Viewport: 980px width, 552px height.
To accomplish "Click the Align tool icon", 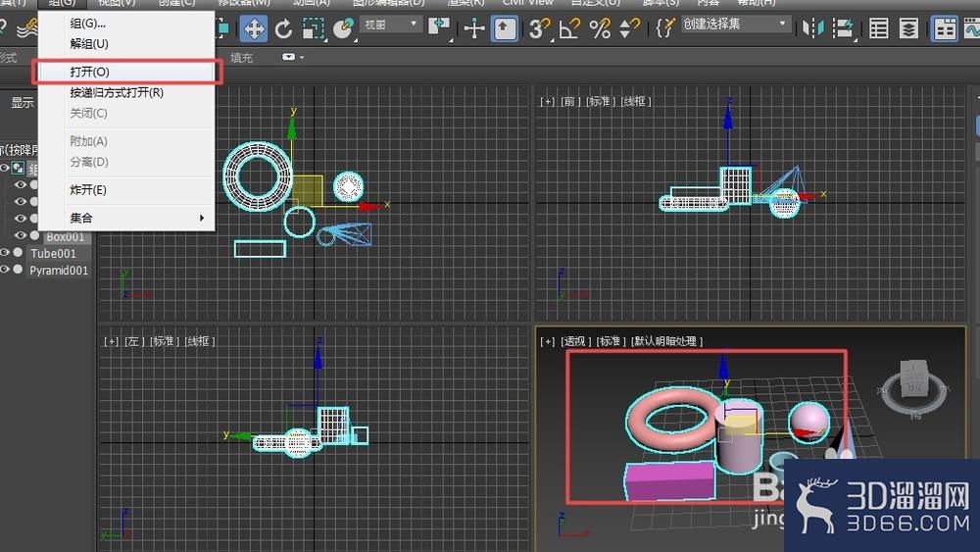I will pos(843,28).
